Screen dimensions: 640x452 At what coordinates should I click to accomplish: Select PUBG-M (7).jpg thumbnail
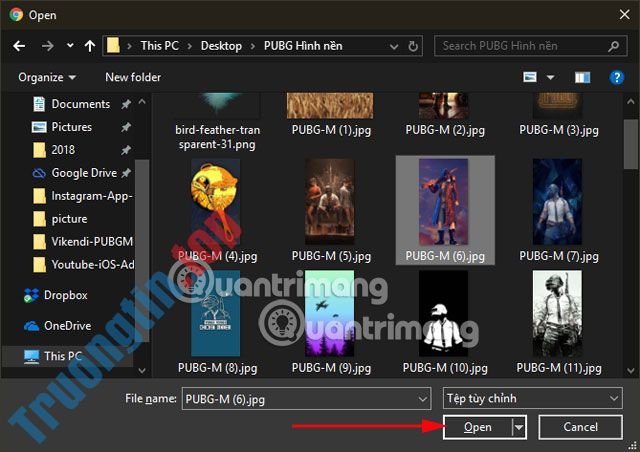558,202
